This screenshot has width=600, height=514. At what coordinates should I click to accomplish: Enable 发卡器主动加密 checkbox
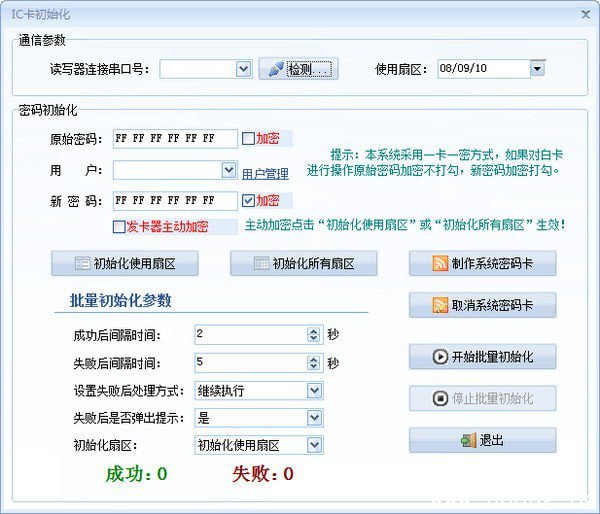point(119,227)
